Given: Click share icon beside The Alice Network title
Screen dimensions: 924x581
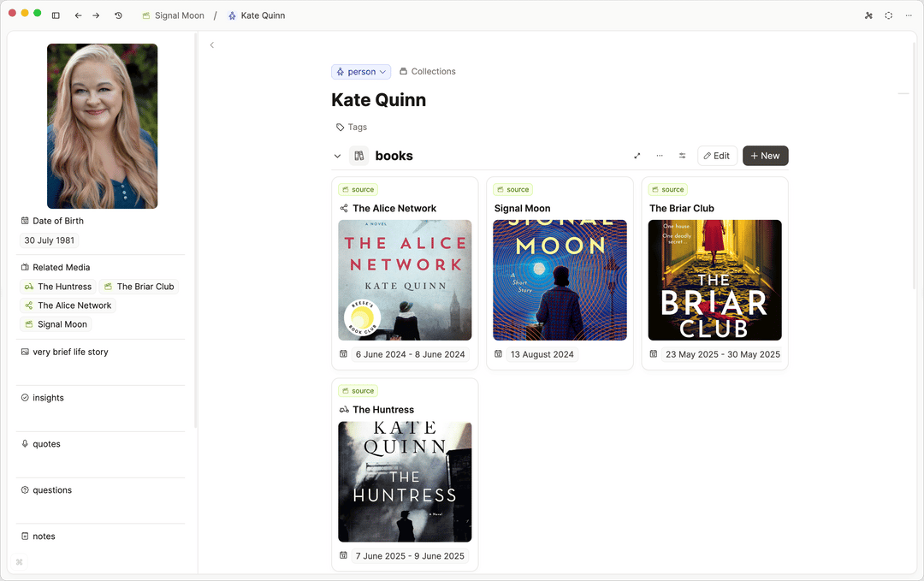Looking at the screenshot, I should pyautogui.click(x=344, y=208).
